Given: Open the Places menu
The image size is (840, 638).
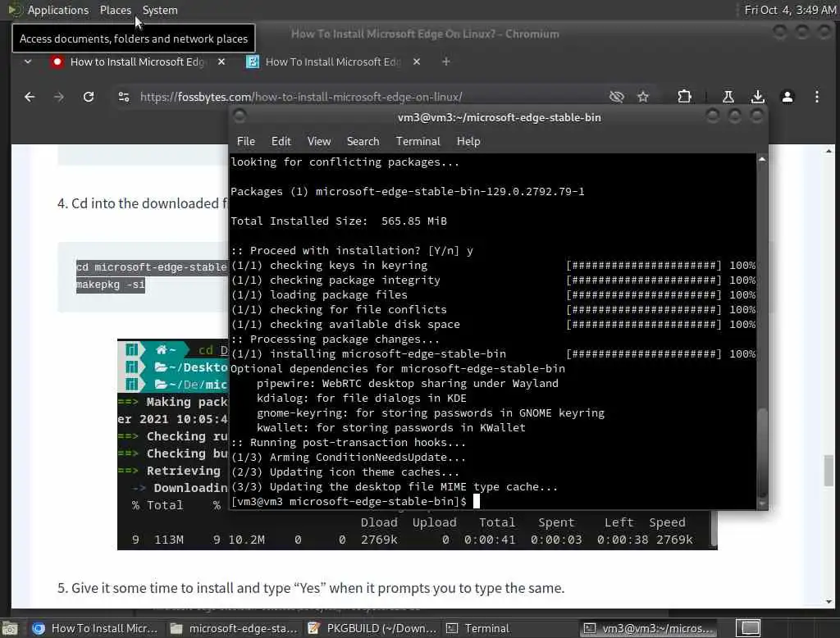Looking at the screenshot, I should (x=115, y=10).
